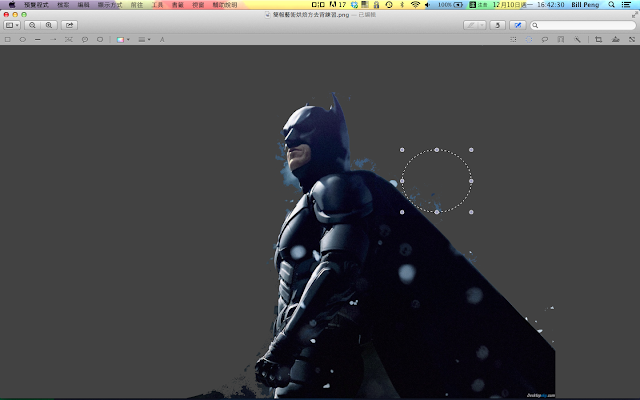640x400 pixels.
Task: Click the zoom out button
Action: [32, 25]
